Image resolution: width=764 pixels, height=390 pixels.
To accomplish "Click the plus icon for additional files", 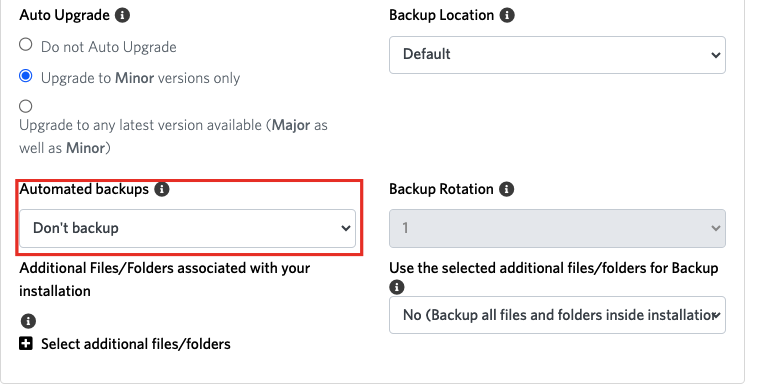I will (26, 344).
